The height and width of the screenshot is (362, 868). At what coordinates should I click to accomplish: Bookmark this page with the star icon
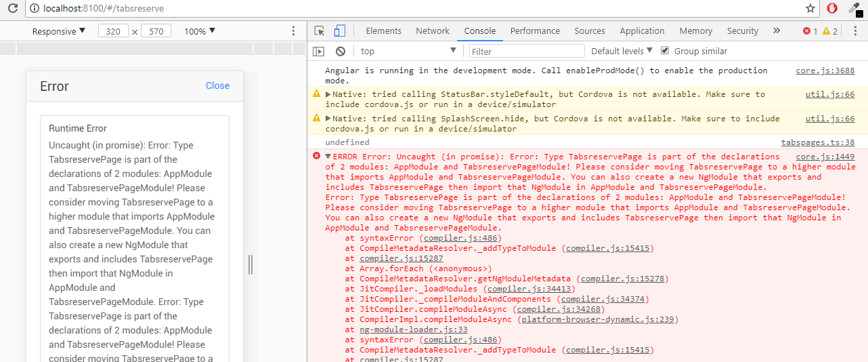pyautogui.click(x=810, y=9)
